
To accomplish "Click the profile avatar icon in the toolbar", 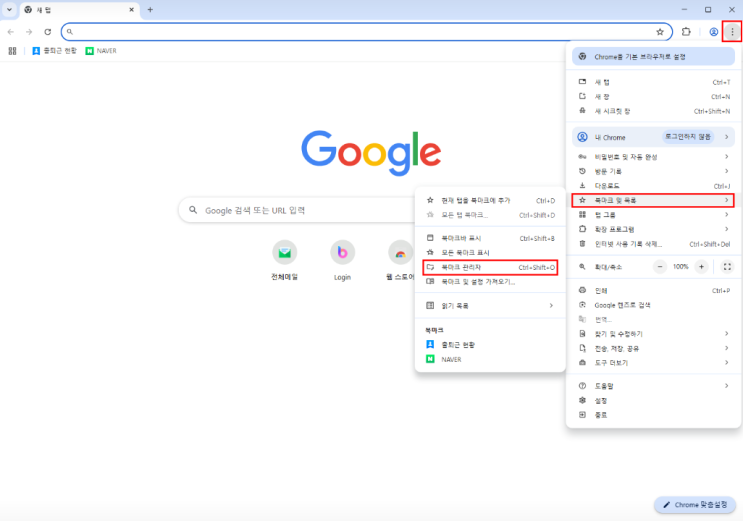I will click(x=713, y=32).
